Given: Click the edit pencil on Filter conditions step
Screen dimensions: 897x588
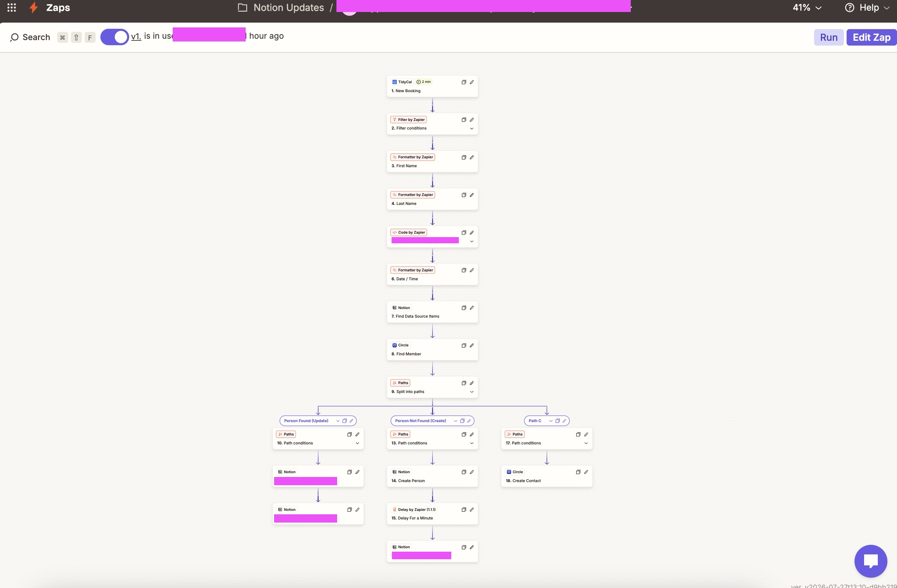Looking at the screenshot, I should pos(471,120).
